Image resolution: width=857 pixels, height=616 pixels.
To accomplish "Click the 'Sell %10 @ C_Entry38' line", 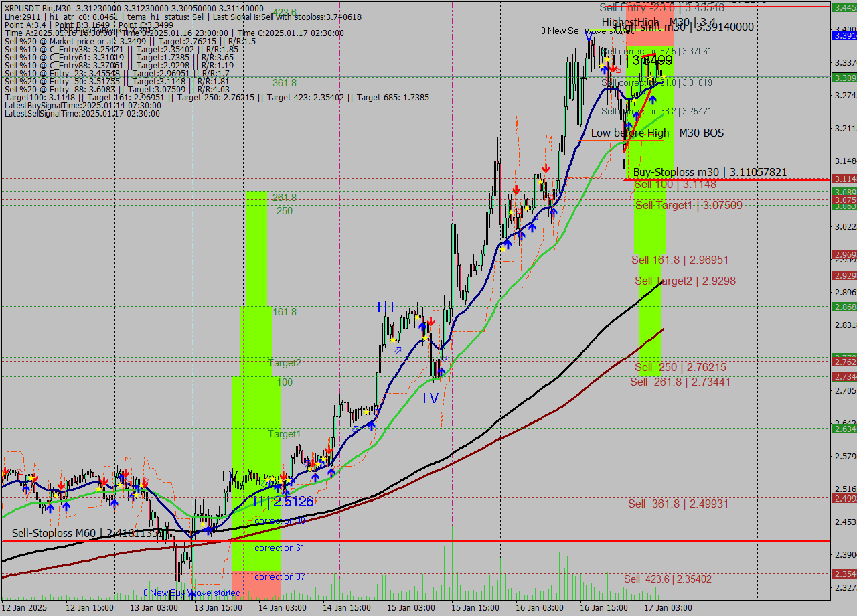I will click(121, 50).
